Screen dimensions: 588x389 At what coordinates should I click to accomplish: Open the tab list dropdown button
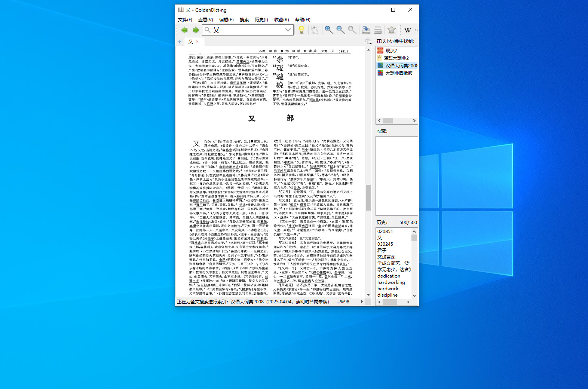pos(368,41)
